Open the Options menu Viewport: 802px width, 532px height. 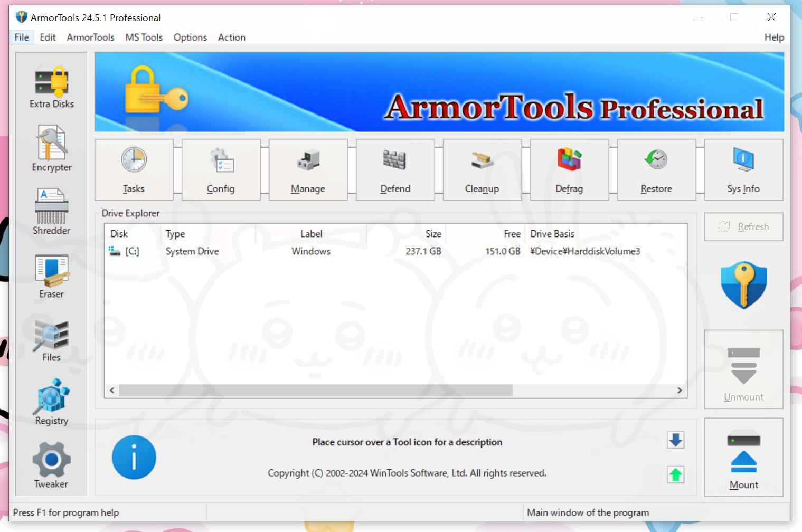tap(190, 37)
